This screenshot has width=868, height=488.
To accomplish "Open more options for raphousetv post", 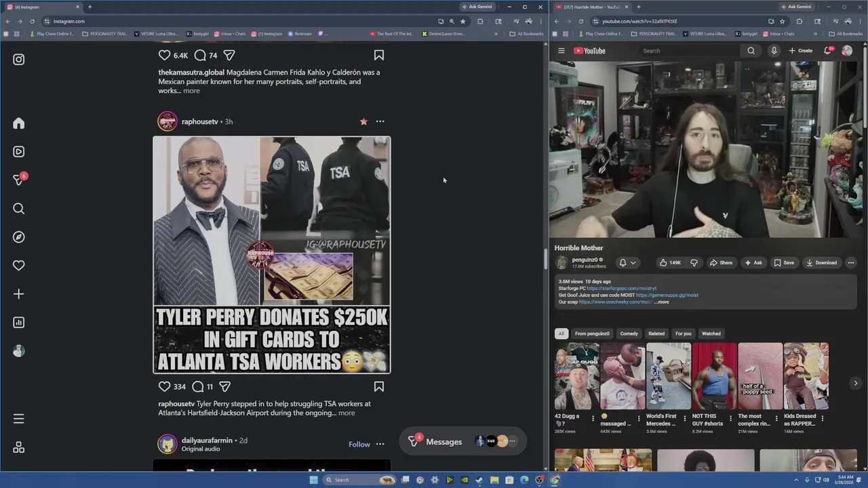I will 380,121.
